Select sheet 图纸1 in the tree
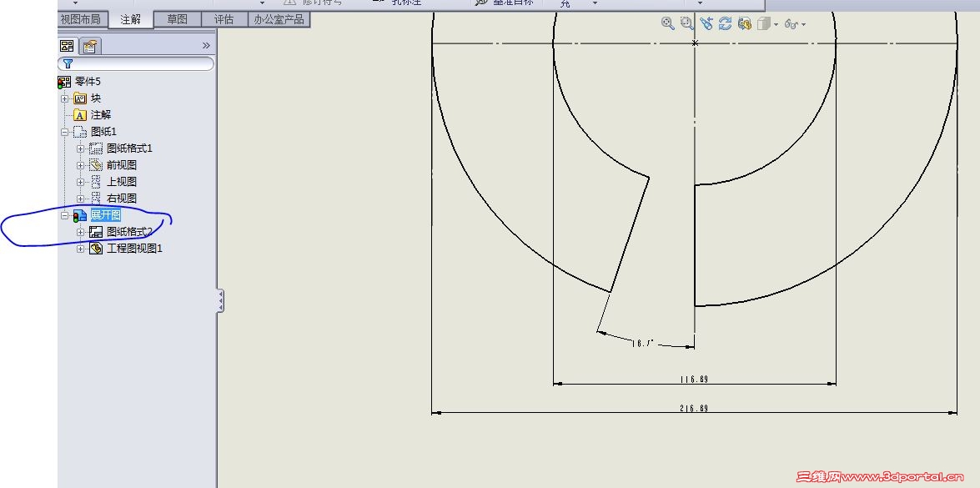This screenshot has width=980, height=488. (x=103, y=132)
